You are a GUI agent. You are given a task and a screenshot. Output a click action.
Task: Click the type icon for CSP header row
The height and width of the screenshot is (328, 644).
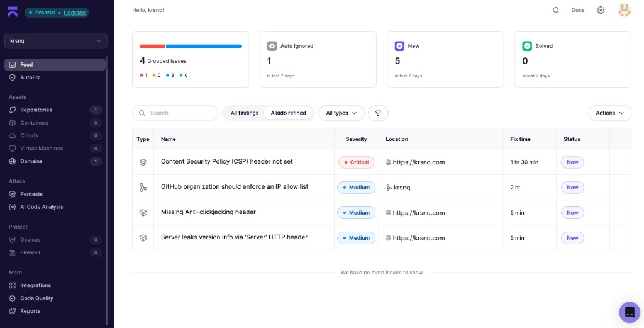(x=143, y=162)
